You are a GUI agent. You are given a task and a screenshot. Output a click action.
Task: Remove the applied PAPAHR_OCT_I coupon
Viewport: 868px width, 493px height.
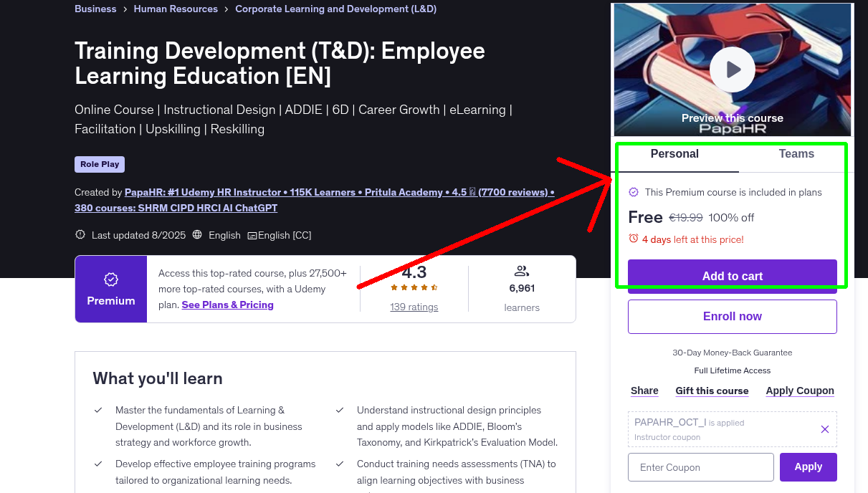click(824, 429)
